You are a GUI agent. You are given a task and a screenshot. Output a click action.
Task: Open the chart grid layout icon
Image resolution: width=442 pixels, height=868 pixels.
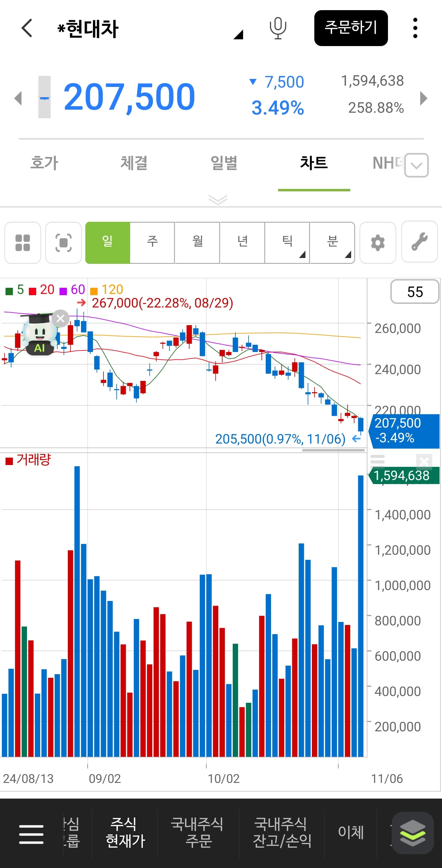pos(22,243)
